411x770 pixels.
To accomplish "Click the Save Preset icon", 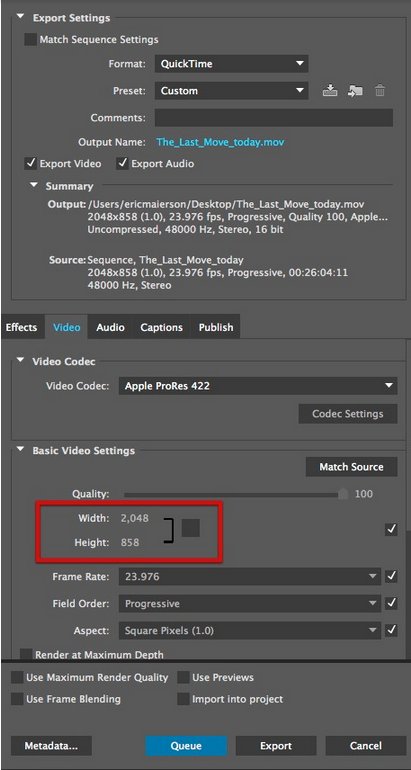I will 330,91.
